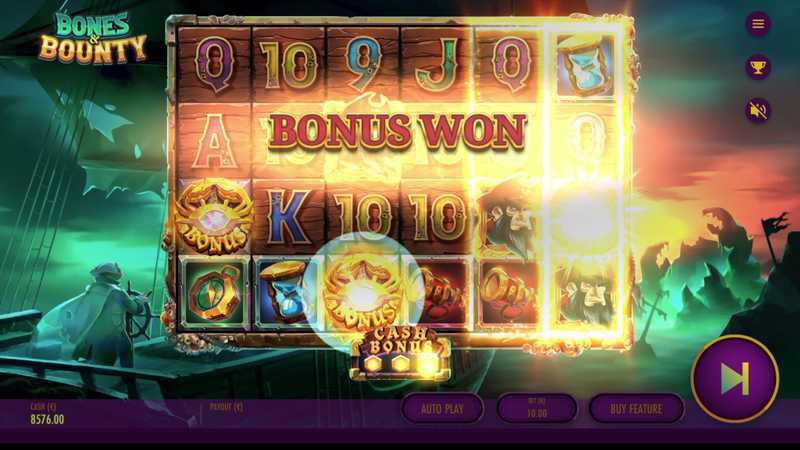Click the Bonus Won banner
Image resolution: width=800 pixels, height=450 pixels.
pos(397,131)
